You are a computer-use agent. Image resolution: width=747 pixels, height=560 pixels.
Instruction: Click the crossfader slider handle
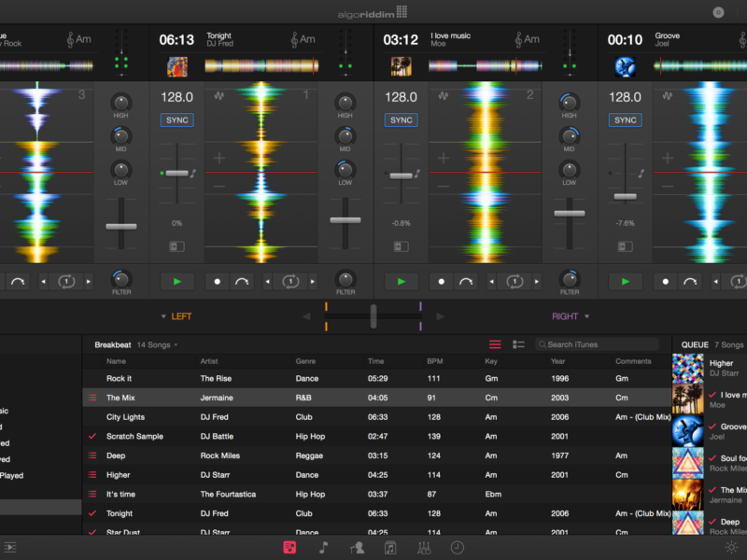(x=373, y=316)
